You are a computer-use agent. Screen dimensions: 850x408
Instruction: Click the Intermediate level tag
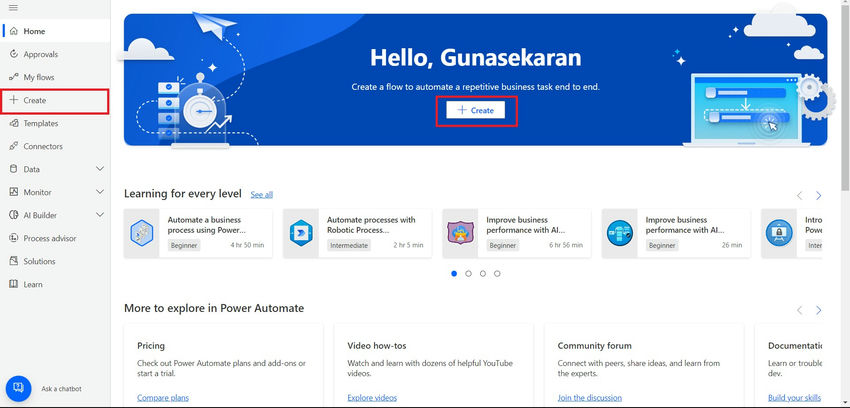coord(349,245)
